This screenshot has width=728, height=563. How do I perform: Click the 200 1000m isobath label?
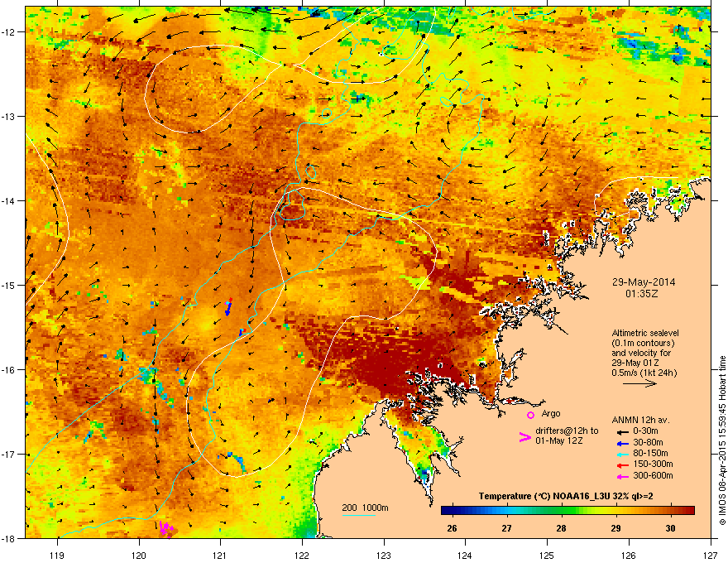pos(365,508)
